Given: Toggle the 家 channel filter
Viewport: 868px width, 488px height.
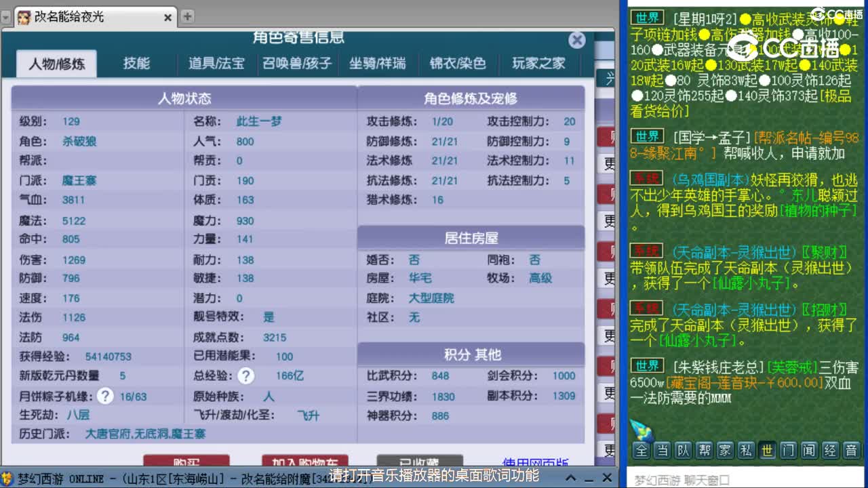Looking at the screenshot, I should pyautogui.click(x=725, y=450).
